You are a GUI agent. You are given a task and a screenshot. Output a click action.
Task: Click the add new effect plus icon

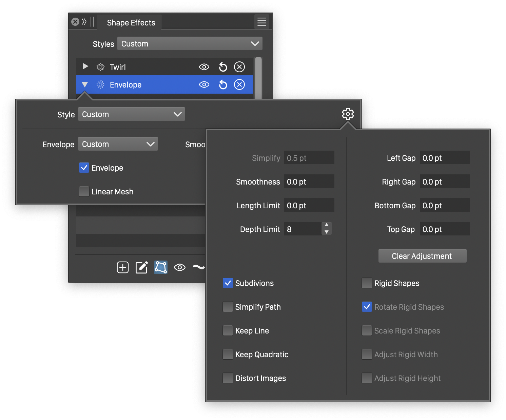pyautogui.click(x=123, y=267)
